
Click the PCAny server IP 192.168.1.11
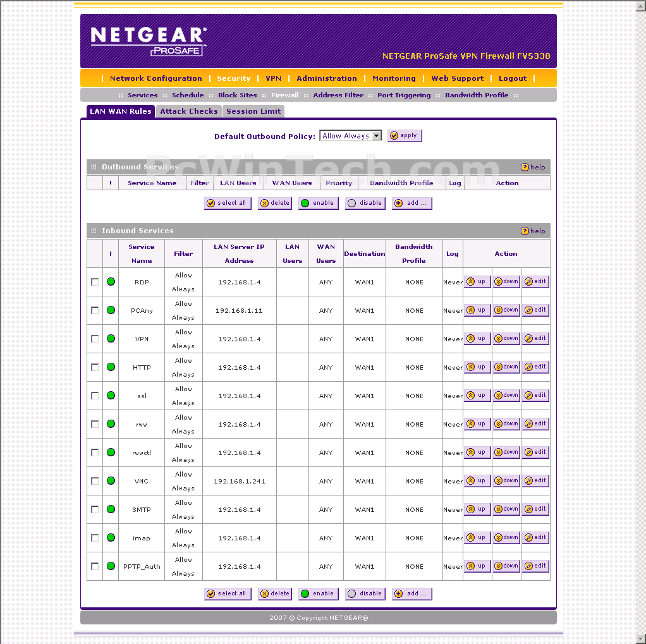pos(240,311)
